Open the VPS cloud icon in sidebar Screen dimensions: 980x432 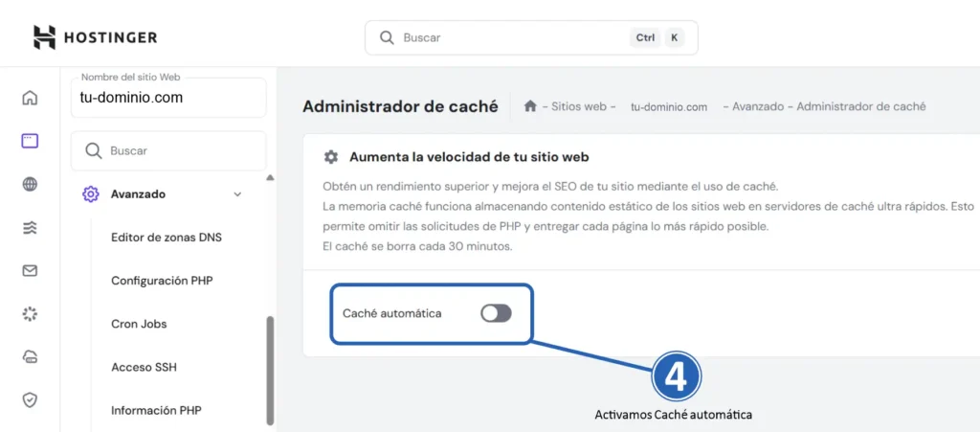[x=30, y=356]
